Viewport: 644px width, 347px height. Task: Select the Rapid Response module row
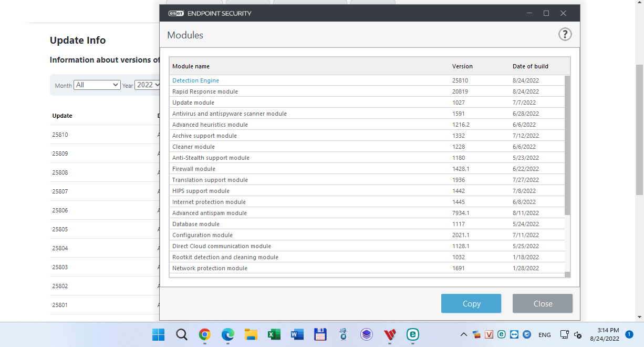pyautogui.click(x=367, y=91)
